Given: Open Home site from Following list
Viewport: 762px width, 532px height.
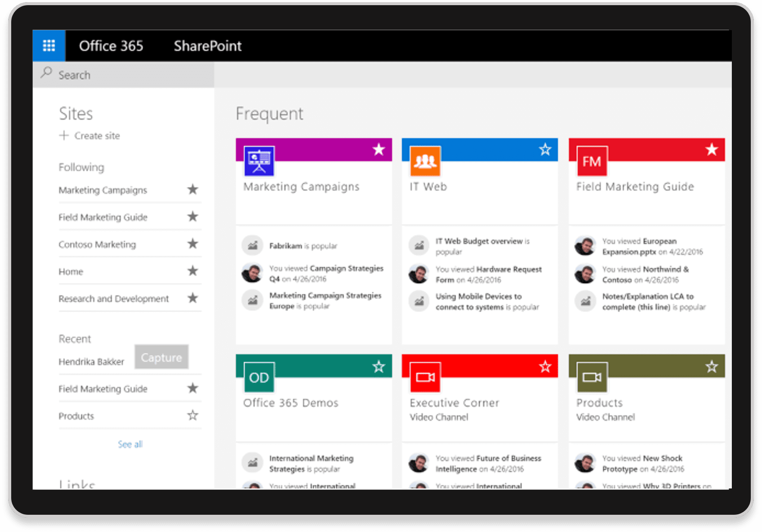Looking at the screenshot, I should (71, 272).
